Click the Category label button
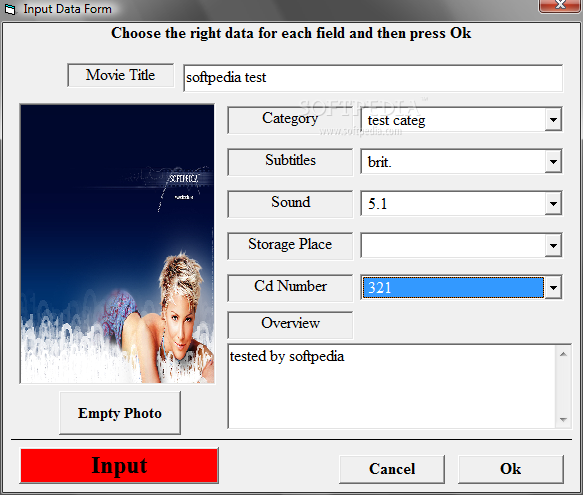 tap(290, 120)
